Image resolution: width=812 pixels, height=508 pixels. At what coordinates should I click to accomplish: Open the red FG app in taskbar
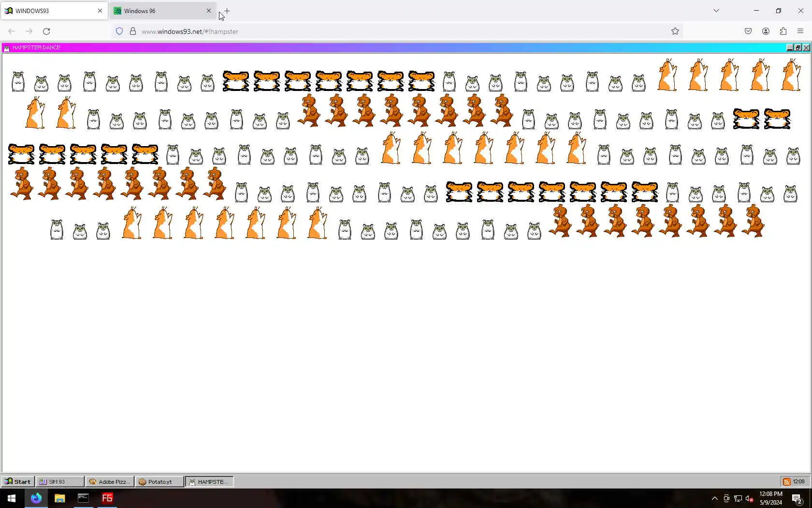(x=107, y=498)
